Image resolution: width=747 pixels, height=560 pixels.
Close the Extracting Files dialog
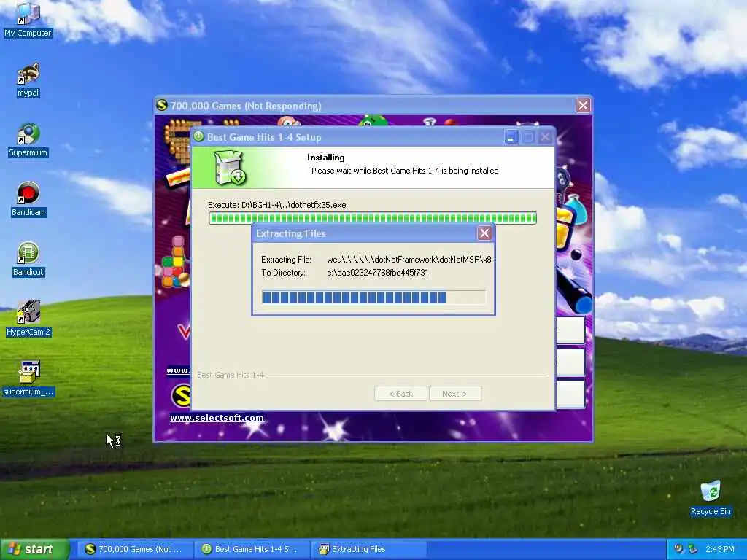(484, 233)
